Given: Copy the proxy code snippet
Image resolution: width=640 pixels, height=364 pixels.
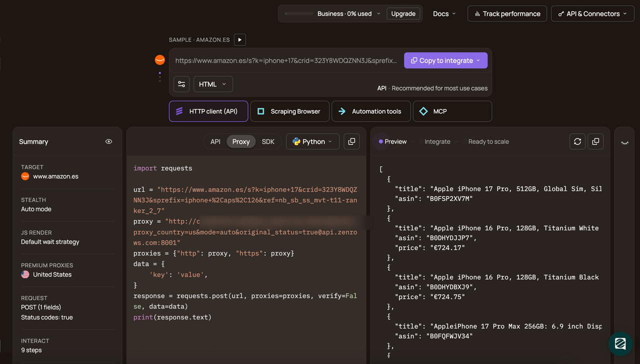Looking at the screenshot, I should click(351, 141).
